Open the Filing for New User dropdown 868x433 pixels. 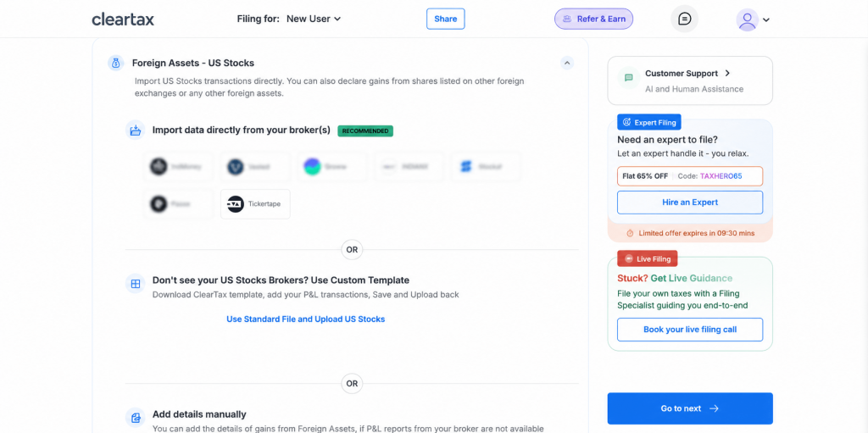point(314,19)
